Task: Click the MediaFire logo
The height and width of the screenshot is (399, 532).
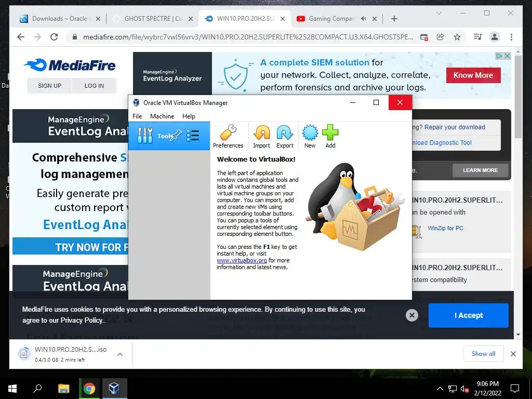Action: [70, 65]
